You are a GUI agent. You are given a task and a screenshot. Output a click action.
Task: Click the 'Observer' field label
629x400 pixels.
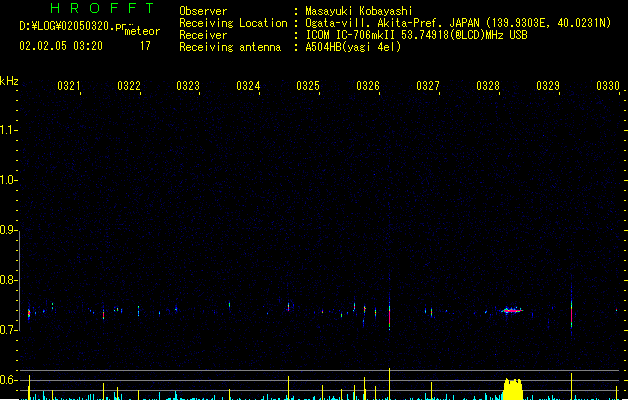tap(203, 11)
